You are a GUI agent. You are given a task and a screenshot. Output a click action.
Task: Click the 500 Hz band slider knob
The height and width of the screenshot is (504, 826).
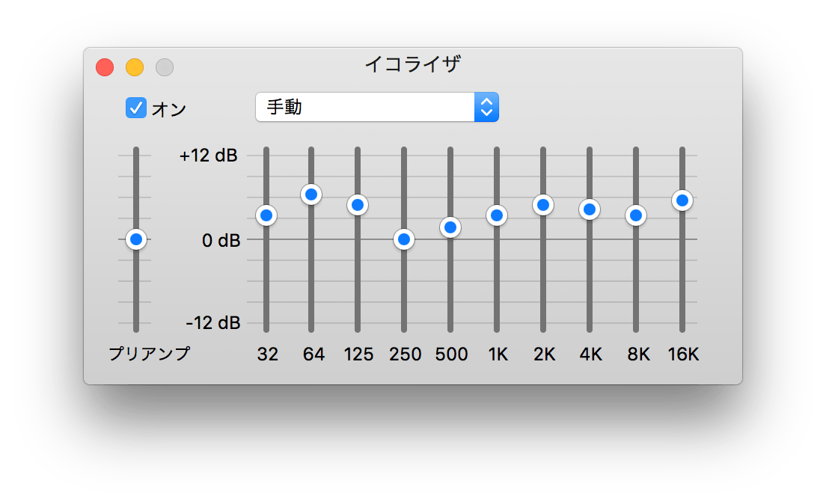click(450, 227)
